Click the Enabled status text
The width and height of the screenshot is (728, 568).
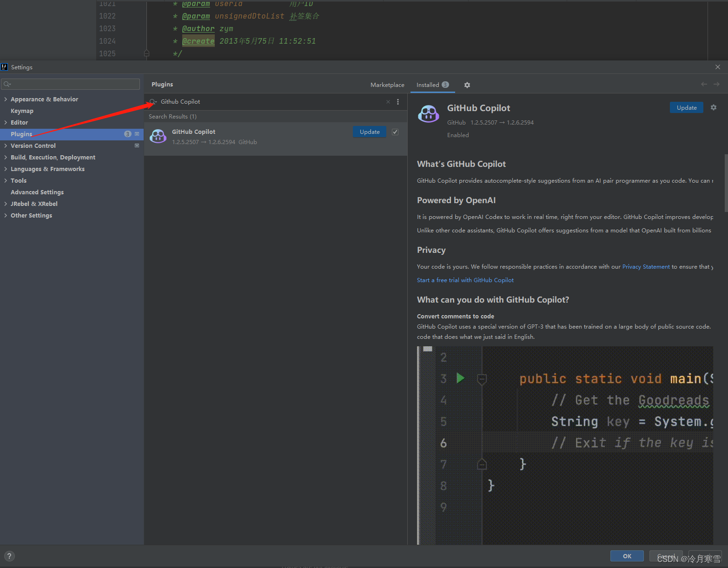(458, 135)
